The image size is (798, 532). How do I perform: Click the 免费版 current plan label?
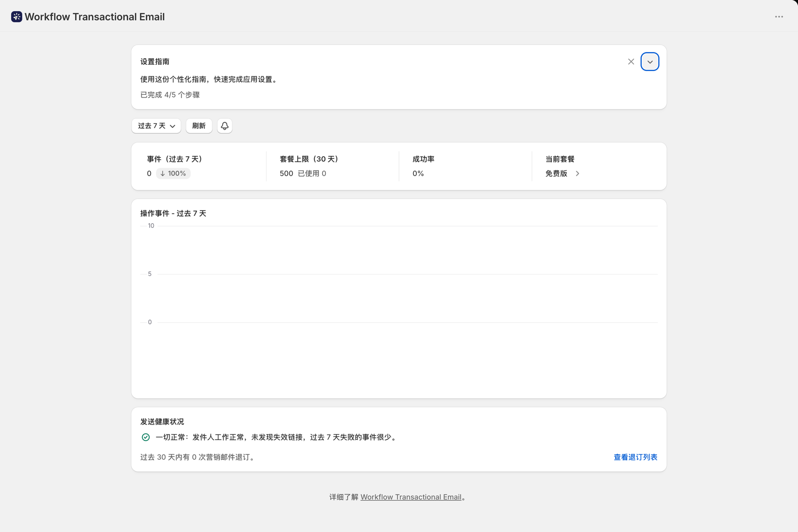click(556, 173)
